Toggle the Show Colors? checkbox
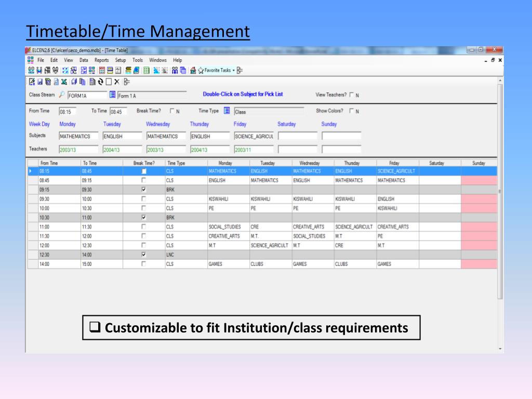This screenshot has width=532, height=399. [352, 111]
